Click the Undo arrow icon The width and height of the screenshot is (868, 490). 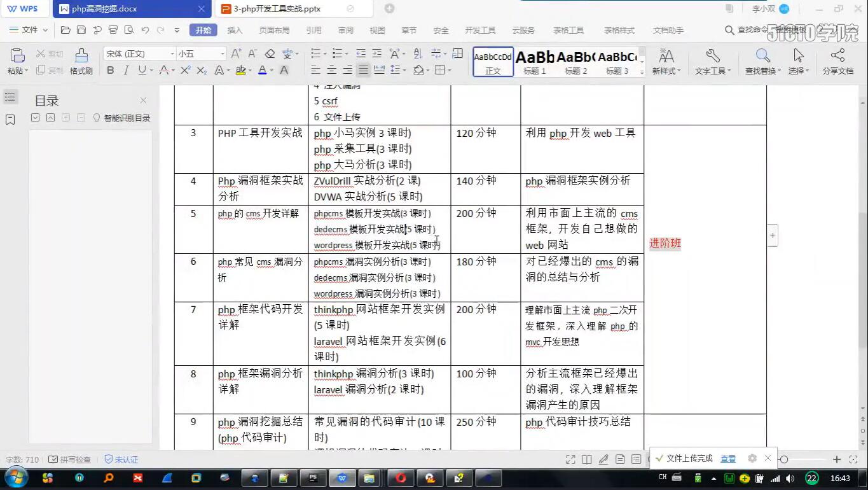click(x=145, y=30)
